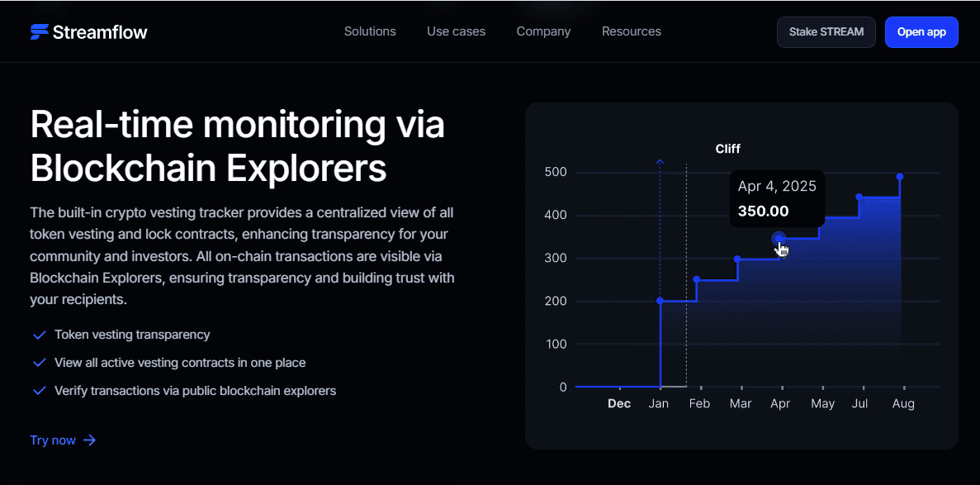Open the Solutions menu
The width and height of the screenshot is (980, 485).
tap(370, 31)
